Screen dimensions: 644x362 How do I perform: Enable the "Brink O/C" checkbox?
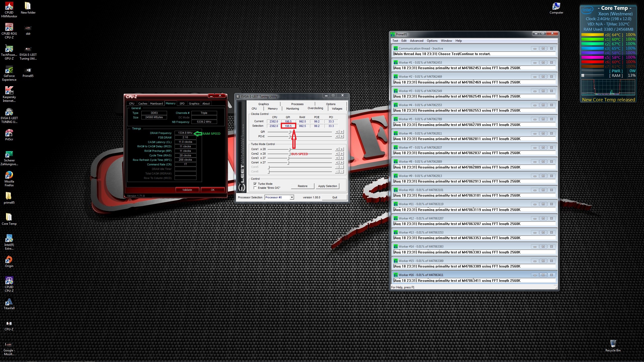[255, 188]
